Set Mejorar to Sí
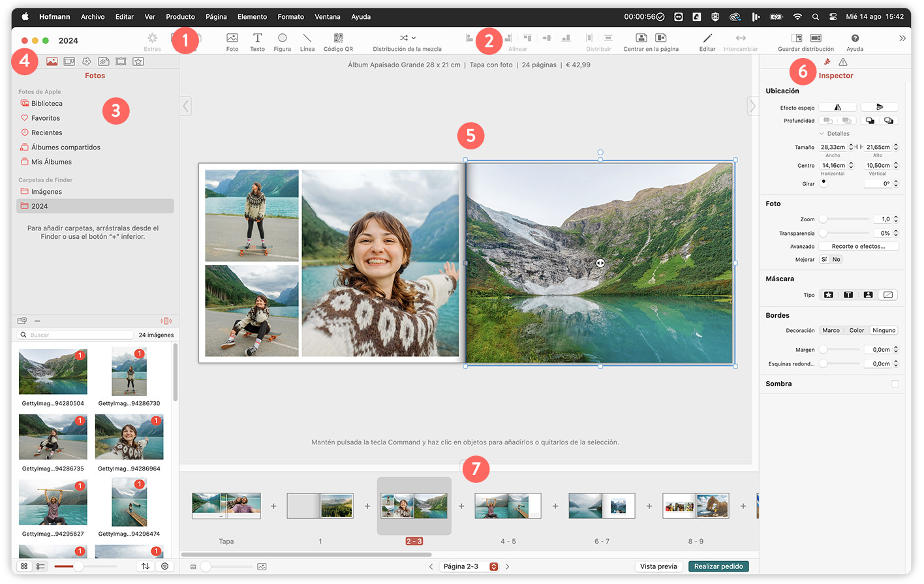924x584 pixels. [x=824, y=260]
